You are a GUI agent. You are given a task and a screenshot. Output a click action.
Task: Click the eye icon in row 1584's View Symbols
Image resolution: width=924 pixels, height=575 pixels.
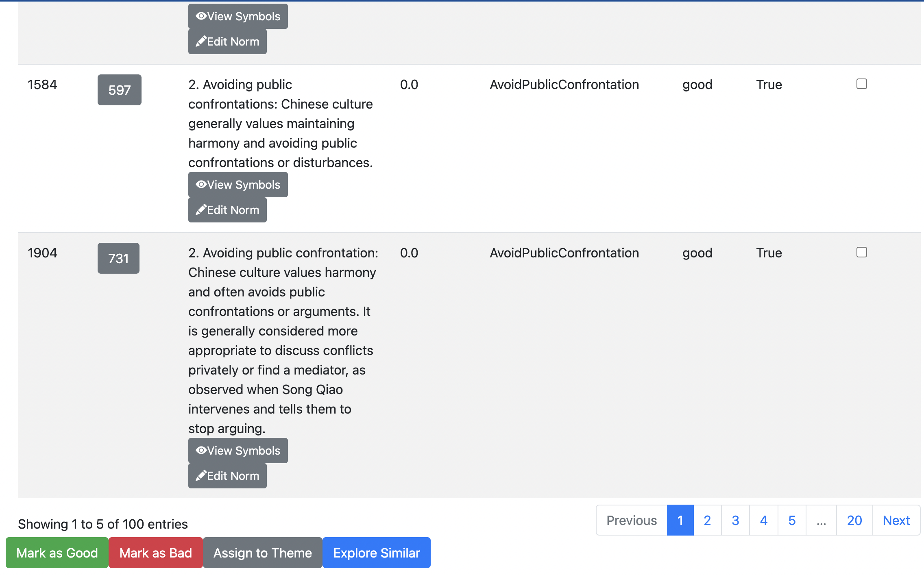[201, 185]
